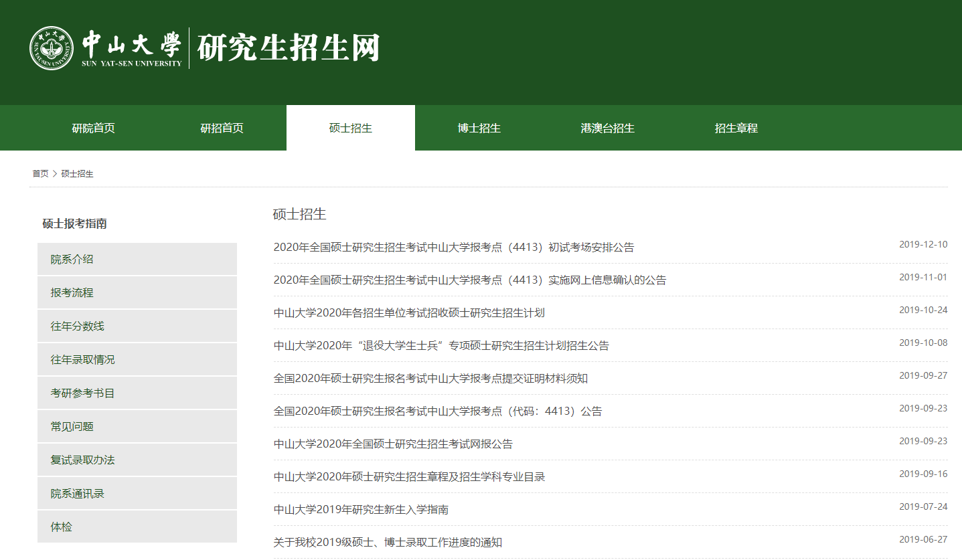Click the 2019-10-08 date text
Screen dimensions: 962x560
(923, 343)
